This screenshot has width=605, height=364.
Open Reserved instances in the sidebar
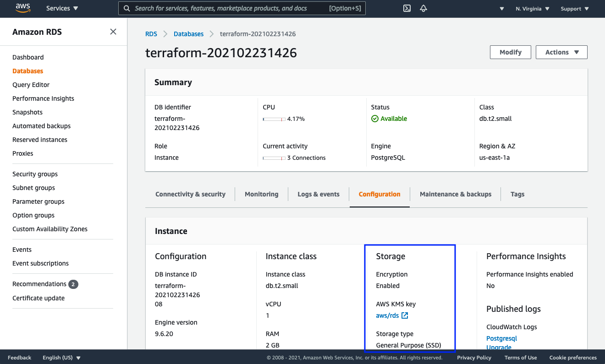(40, 140)
